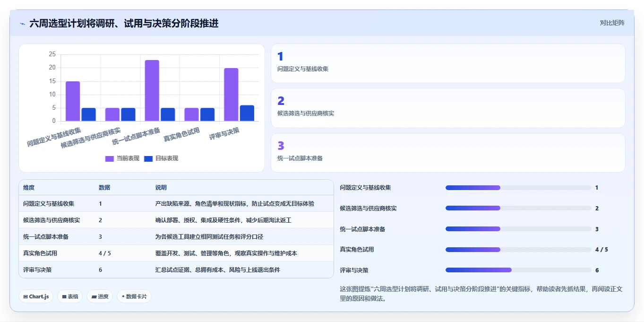
Task: Click table cell 真实角色试用
Action: point(40,253)
